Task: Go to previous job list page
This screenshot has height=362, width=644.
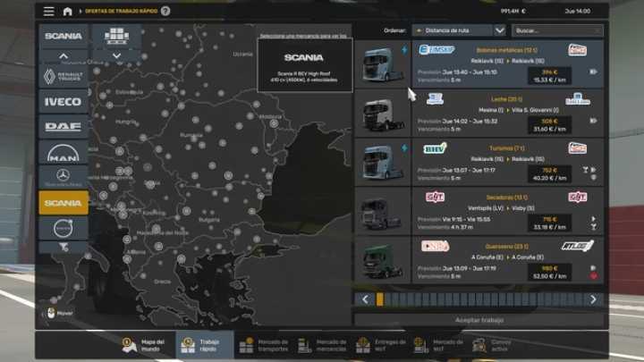Action: pos(365,299)
